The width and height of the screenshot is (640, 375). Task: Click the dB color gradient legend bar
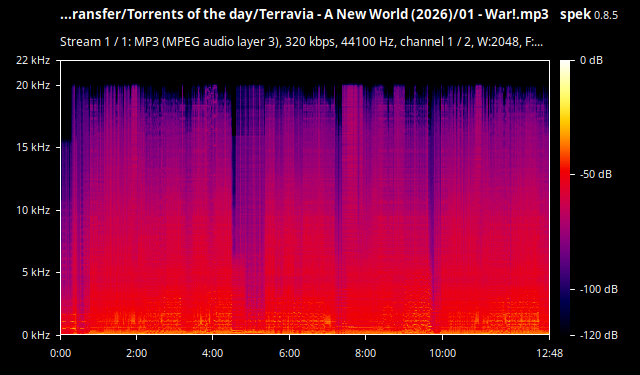point(565,197)
